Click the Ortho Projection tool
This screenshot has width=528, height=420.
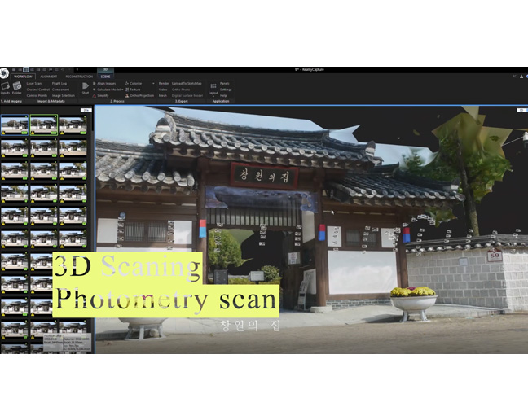139,95
